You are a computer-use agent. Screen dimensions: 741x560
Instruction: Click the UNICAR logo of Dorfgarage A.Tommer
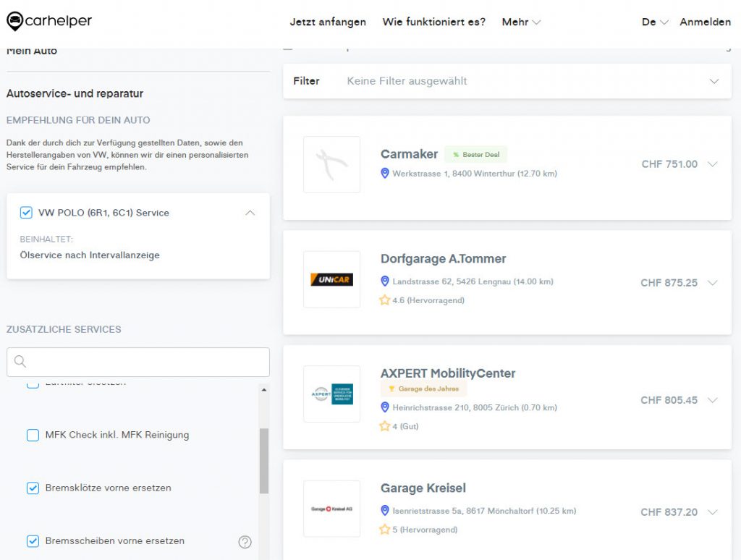coord(331,279)
